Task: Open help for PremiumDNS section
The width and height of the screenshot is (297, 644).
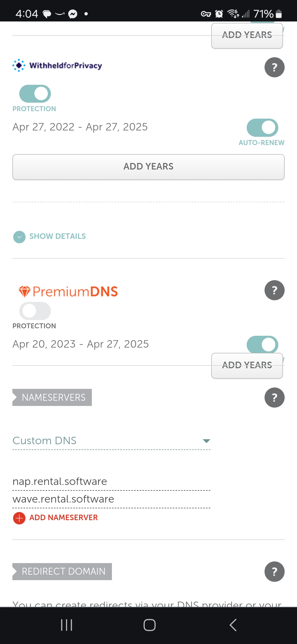Action: point(274,290)
